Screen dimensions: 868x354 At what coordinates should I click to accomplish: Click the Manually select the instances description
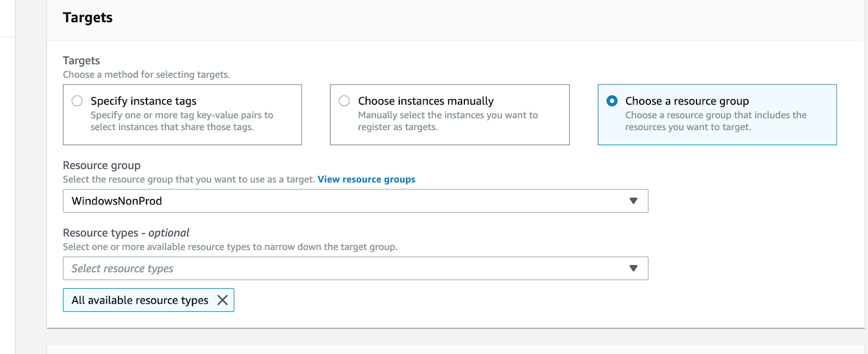pyautogui.click(x=448, y=121)
